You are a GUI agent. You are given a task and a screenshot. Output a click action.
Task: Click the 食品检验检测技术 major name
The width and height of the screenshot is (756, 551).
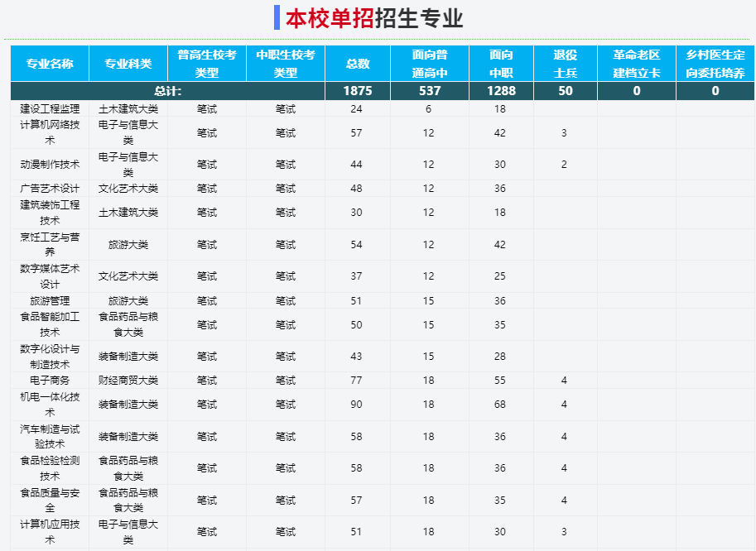tap(50, 468)
